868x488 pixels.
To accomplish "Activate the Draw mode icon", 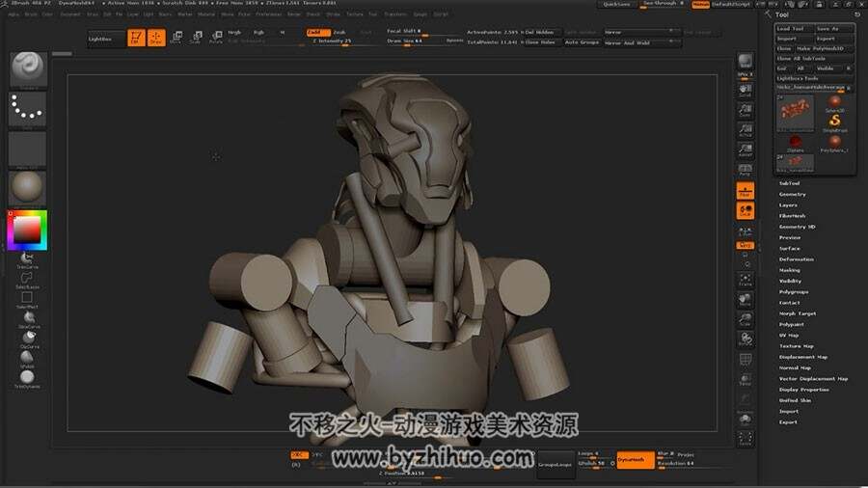I will click(156, 38).
